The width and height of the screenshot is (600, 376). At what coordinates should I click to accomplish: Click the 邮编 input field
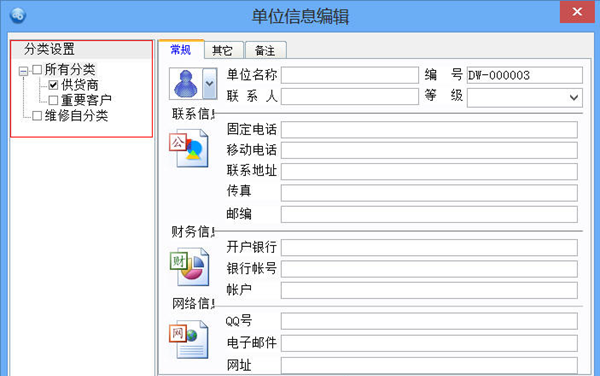tap(429, 214)
